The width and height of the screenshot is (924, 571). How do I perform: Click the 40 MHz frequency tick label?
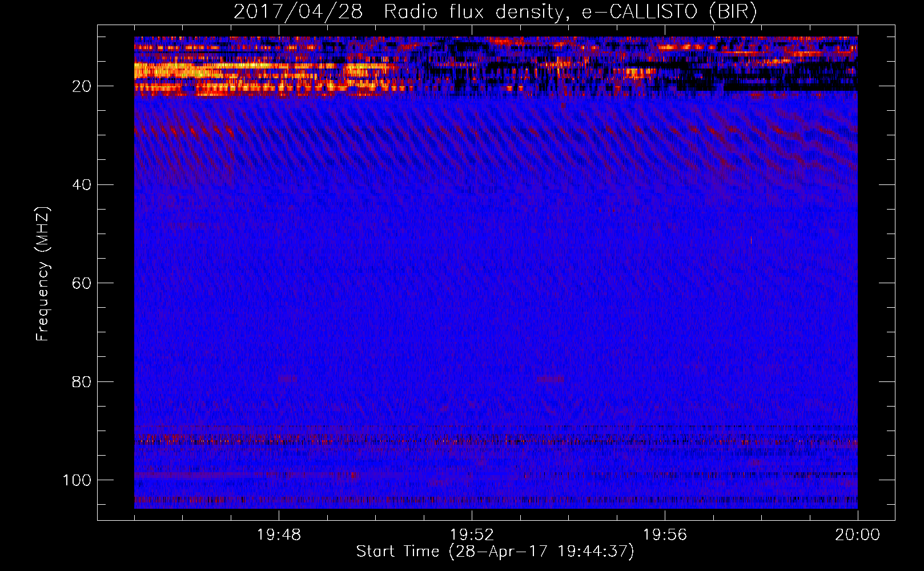tap(82, 185)
